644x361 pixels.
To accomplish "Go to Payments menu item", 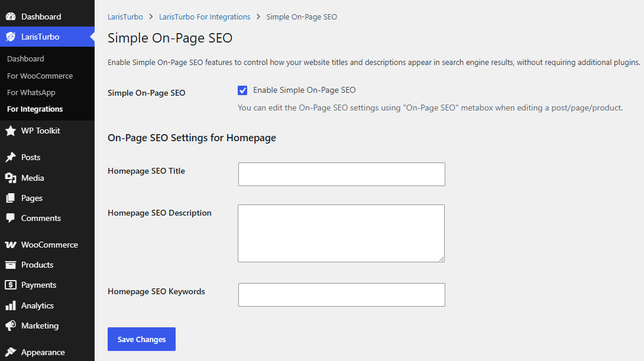I will click(x=47, y=285).
